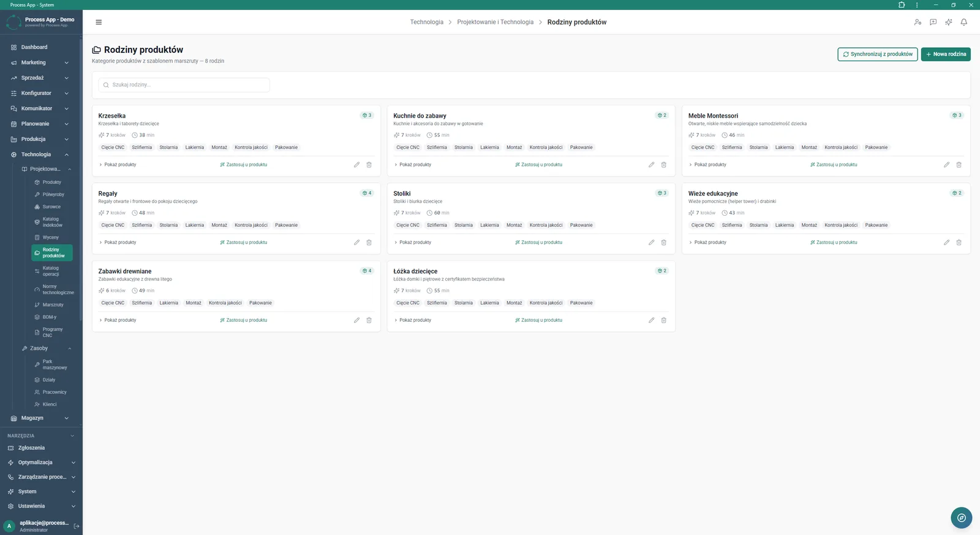Open Park maszynowy in the sidebar
980x535 pixels.
pos(51,365)
